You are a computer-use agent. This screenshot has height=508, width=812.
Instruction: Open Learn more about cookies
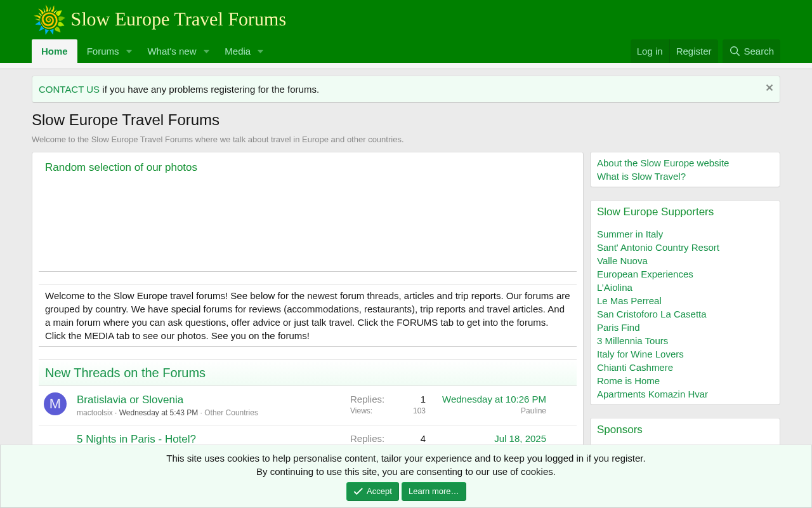[434, 491]
